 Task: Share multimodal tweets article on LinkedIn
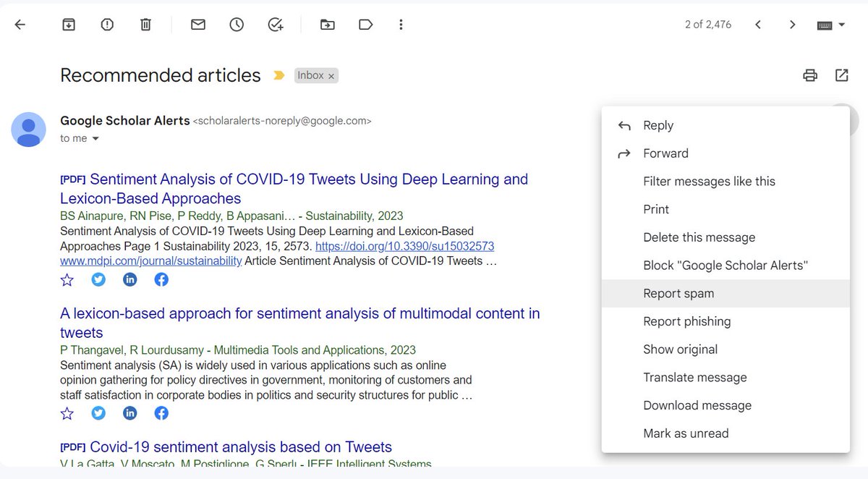pos(130,413)
